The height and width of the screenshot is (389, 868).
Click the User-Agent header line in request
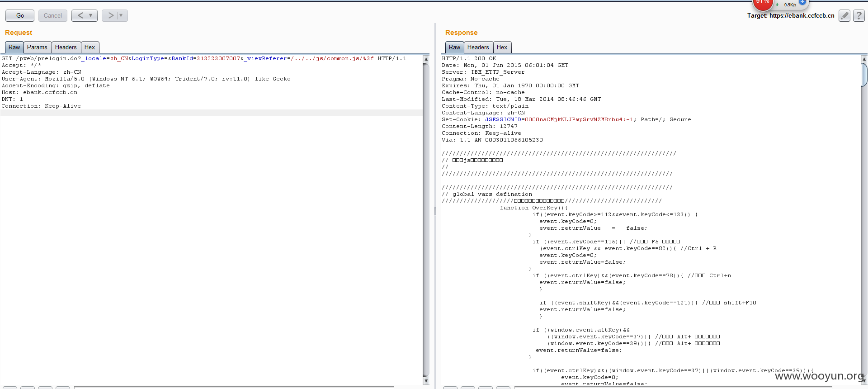tap(146, 79)
